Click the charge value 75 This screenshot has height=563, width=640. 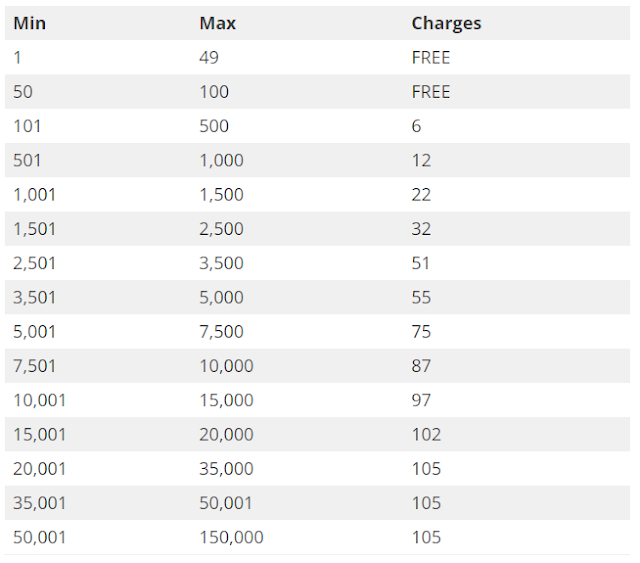pos(421,332)
